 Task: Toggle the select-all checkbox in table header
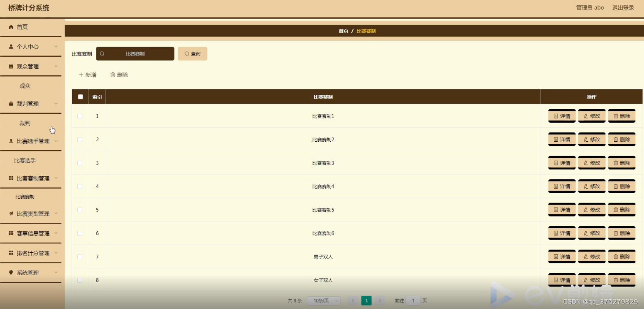point(80,97)
